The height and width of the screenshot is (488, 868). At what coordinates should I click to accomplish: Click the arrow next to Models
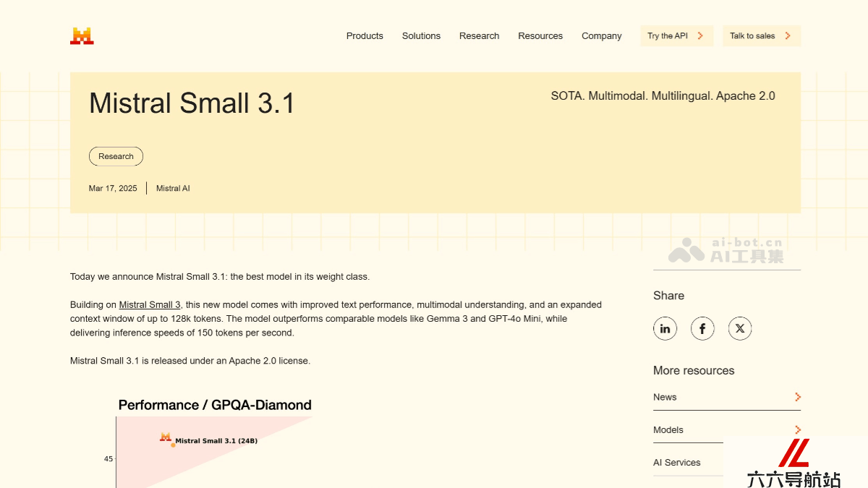coord(797,429)
